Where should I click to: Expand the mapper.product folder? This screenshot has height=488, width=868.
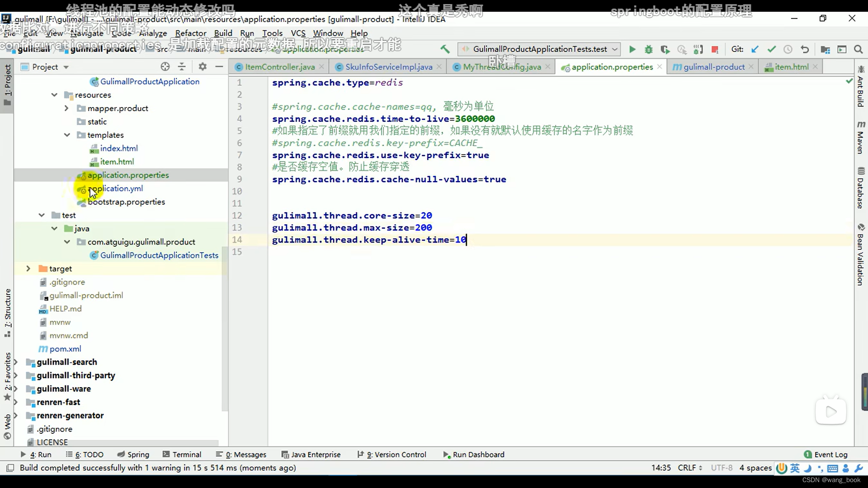tap(66, 108)
